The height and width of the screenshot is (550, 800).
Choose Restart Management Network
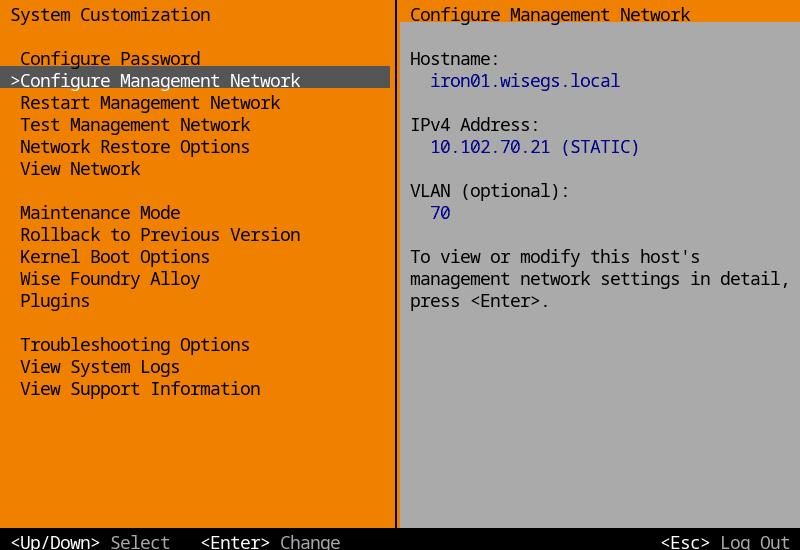click(150, 103)
